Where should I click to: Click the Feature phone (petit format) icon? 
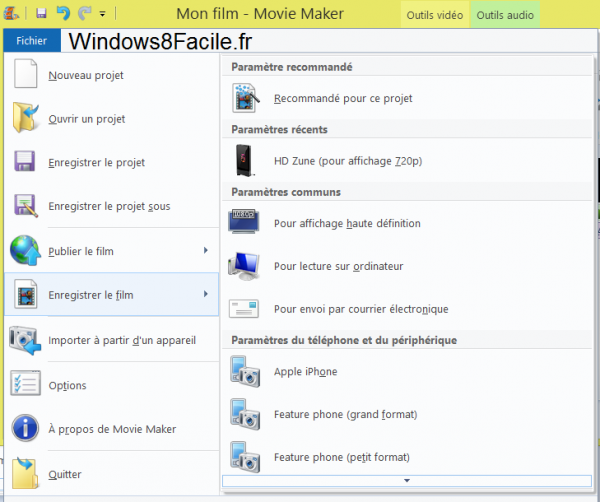coord(245,457)
